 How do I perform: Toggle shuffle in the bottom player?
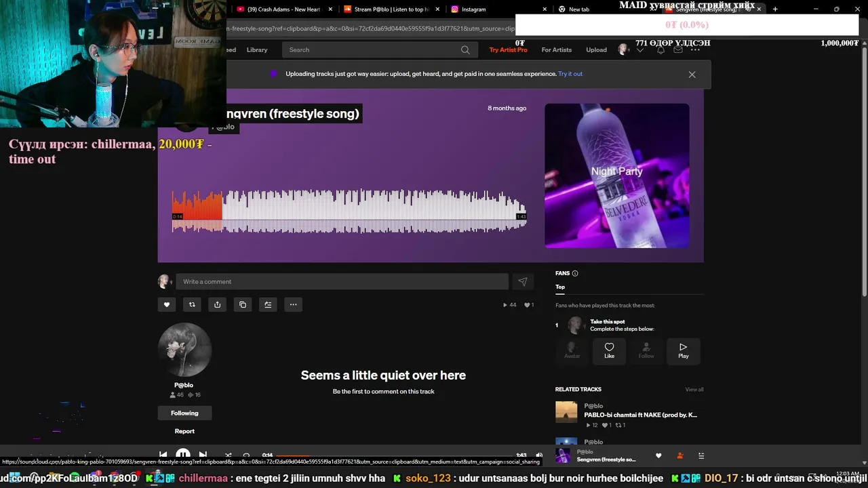pos(228,455)
